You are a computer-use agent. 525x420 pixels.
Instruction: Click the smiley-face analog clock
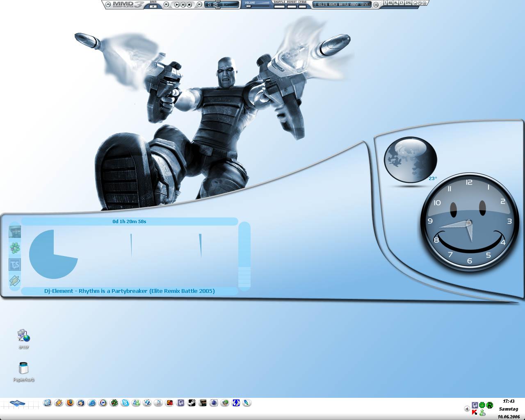pyautogui.click(x=469, y=222)
